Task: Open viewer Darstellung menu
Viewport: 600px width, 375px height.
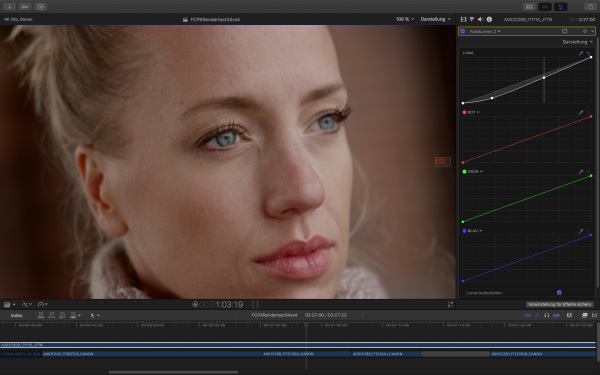Action: pos(435,19)
